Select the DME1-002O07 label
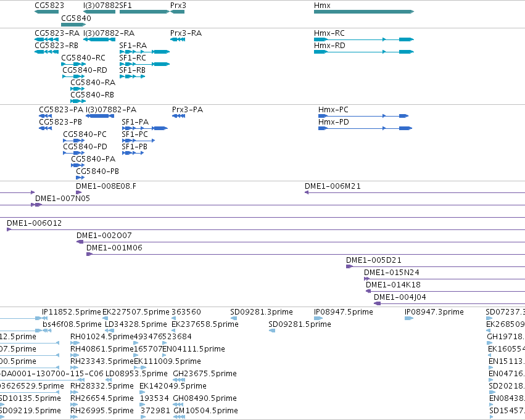This screenshot has width=525, height=420. (104, 236)
